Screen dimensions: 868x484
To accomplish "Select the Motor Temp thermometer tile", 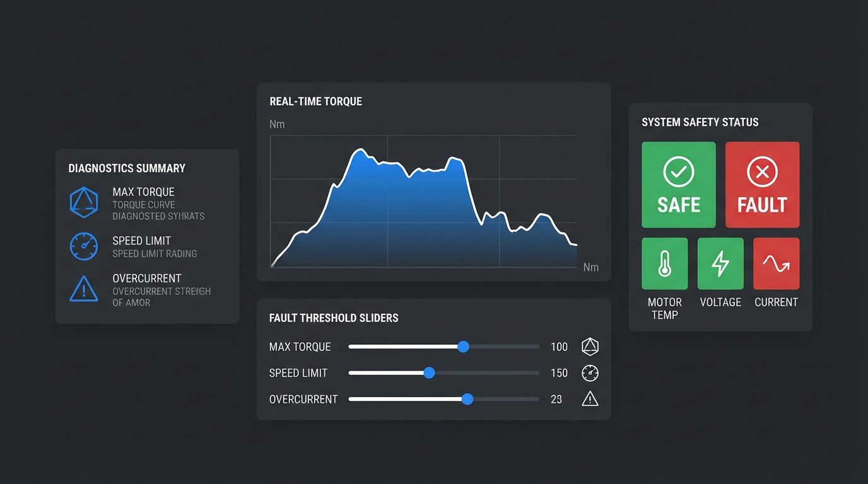I will coord(664,263).
